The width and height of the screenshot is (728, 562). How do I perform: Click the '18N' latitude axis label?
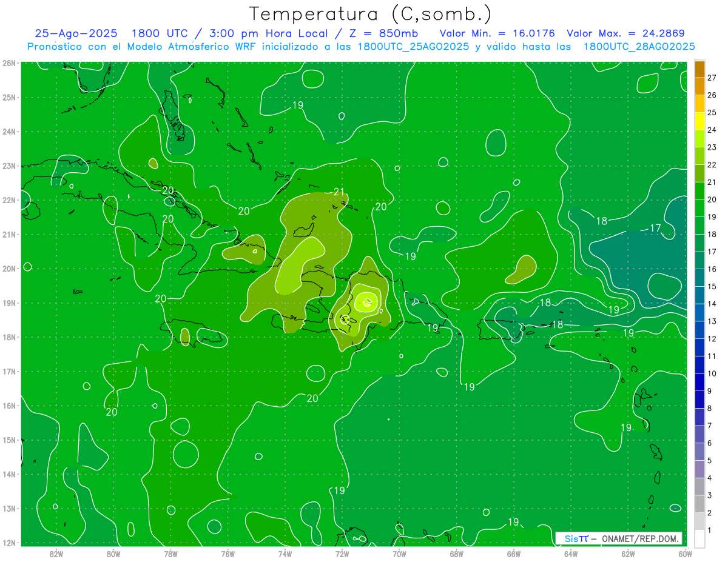[x=9, y=337]
